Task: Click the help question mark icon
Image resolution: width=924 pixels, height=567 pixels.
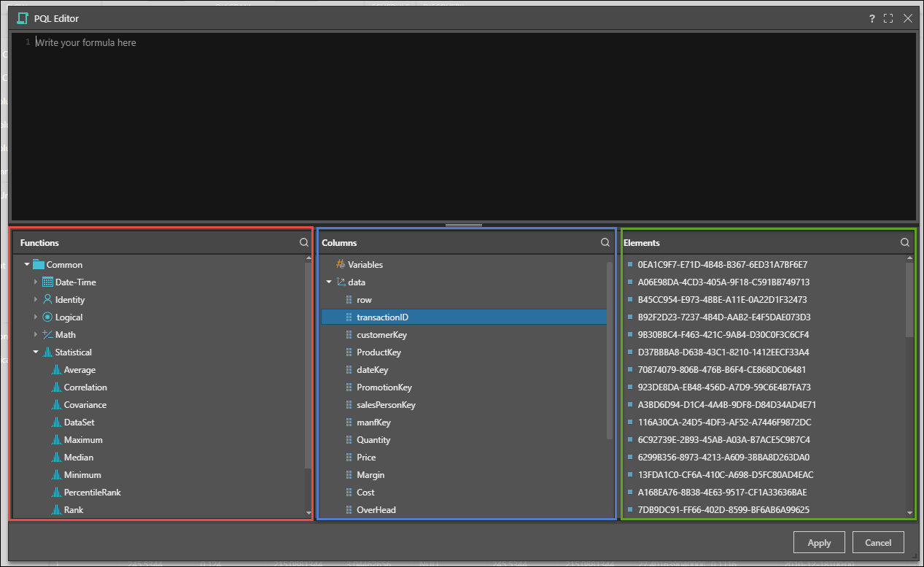Action: [871, 18]
